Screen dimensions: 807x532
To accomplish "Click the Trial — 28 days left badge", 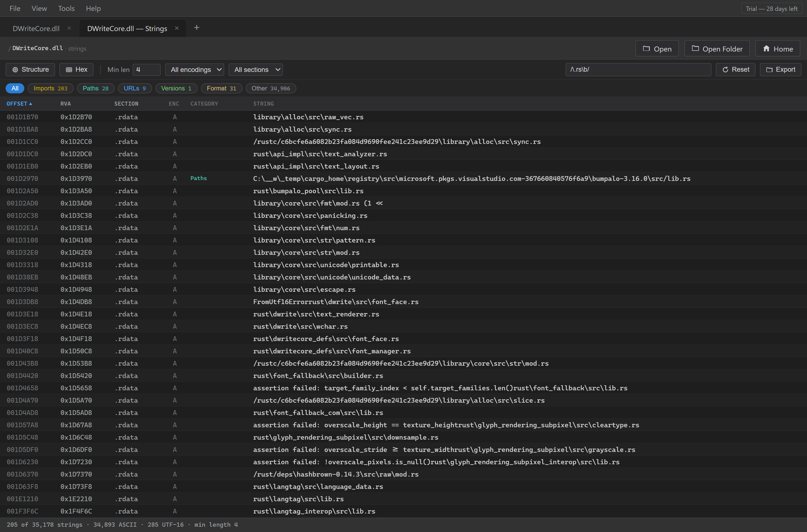I will click(x=772, y=9).
